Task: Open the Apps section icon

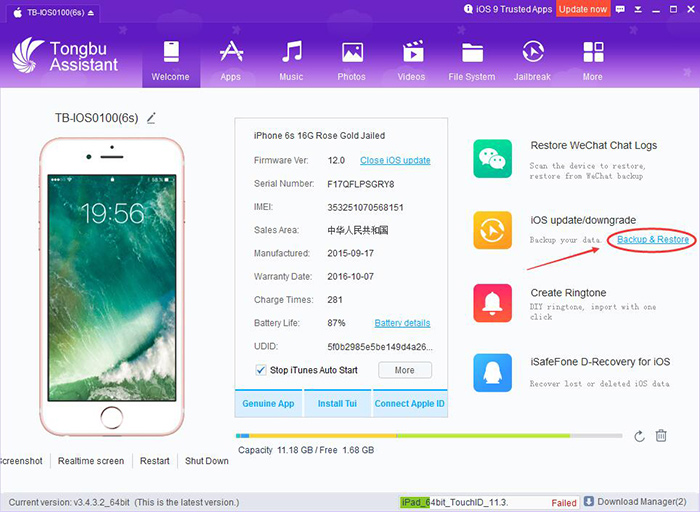Action: pos(231,52)
